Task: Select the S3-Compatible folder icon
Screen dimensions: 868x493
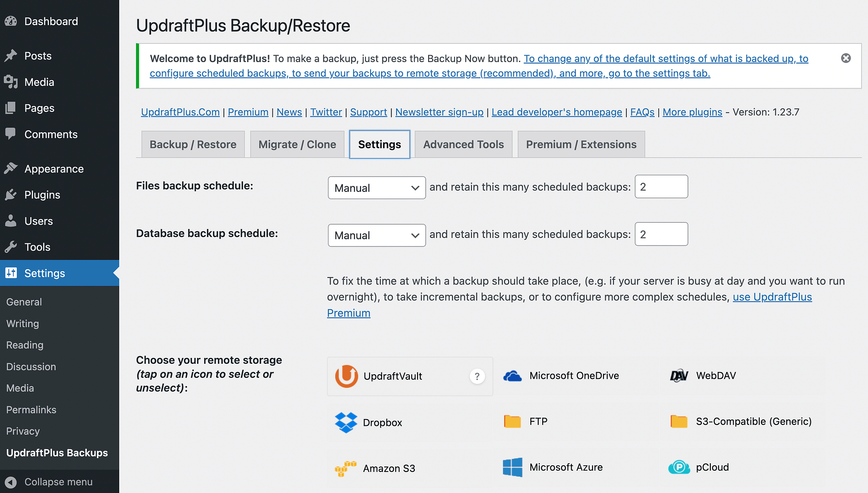Action: tap(679, 421)
